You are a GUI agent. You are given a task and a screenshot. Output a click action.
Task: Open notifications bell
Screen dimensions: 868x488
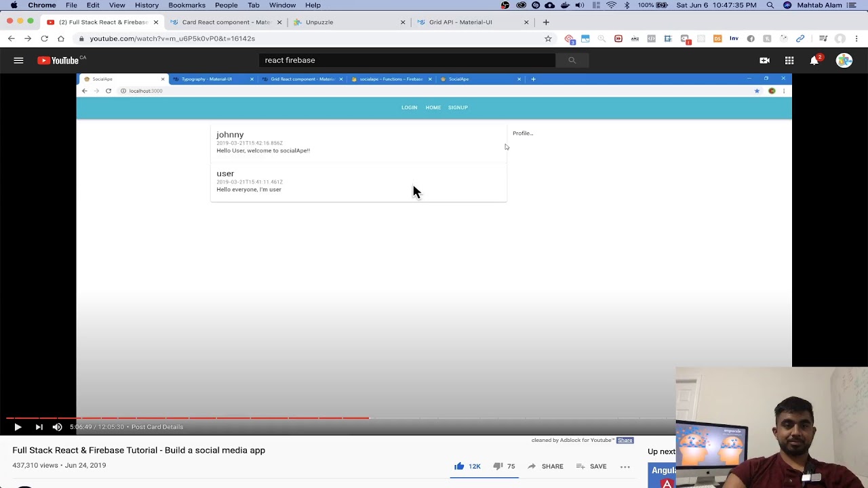(814, 60)
